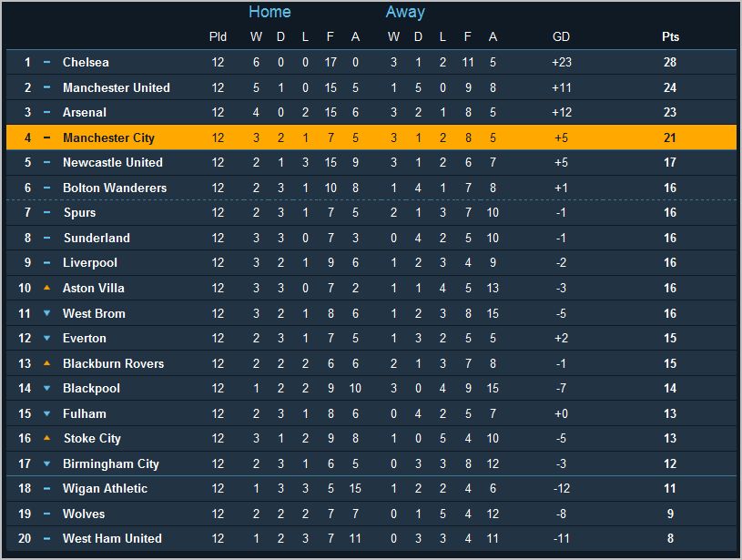Click the Pld column header

218,37
